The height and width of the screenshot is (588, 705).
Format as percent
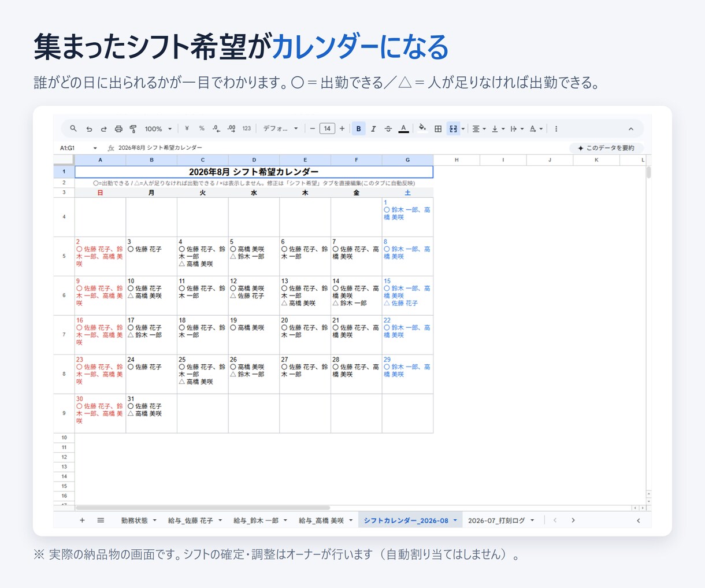[x=202, y=128]
